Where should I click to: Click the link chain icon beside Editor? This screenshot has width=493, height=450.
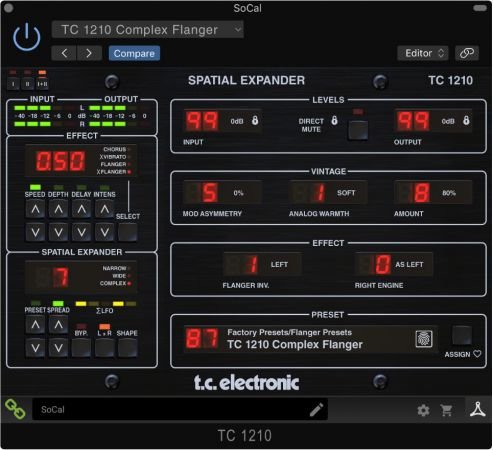click(467, 53)
